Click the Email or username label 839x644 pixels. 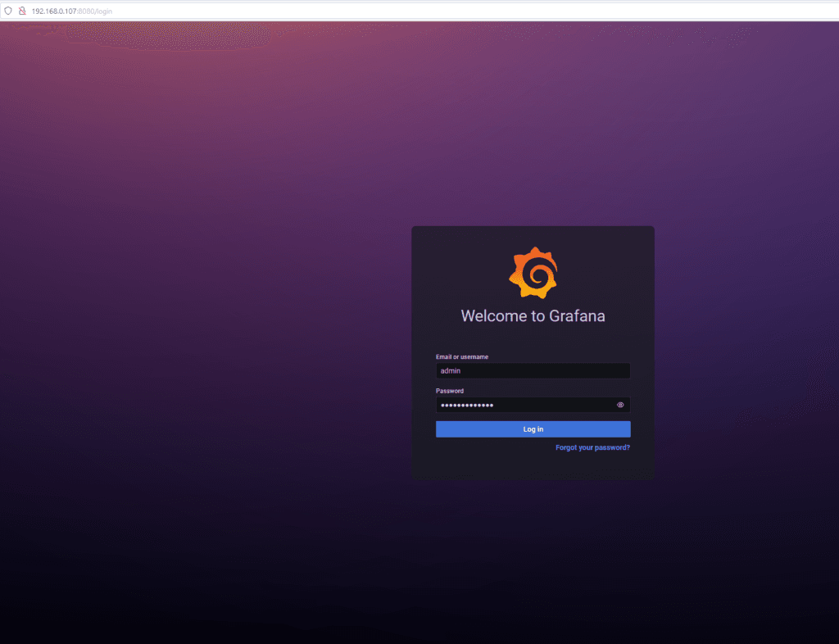462,356
